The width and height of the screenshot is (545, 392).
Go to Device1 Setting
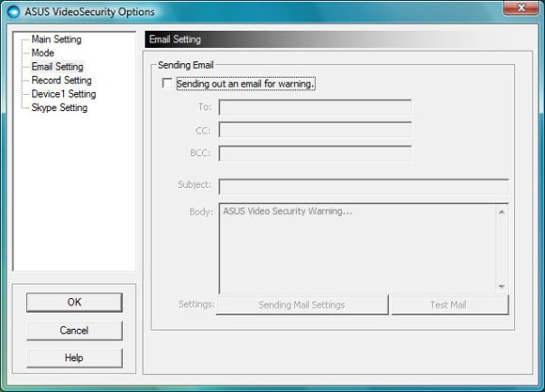point(64,94)
